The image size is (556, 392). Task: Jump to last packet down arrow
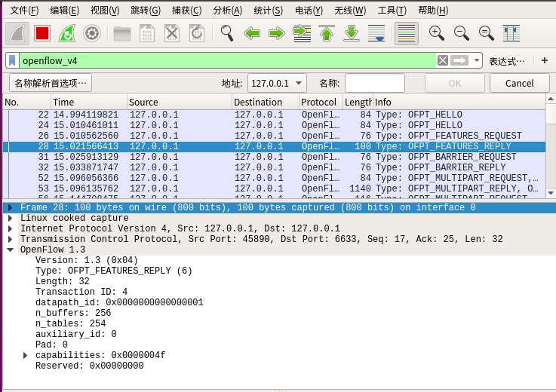352,34
